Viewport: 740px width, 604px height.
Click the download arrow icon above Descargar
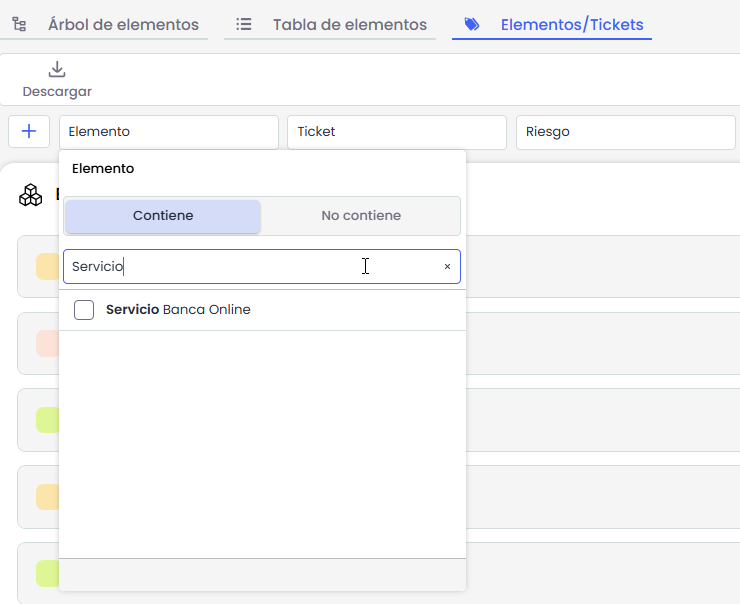(x=57, y=69)
